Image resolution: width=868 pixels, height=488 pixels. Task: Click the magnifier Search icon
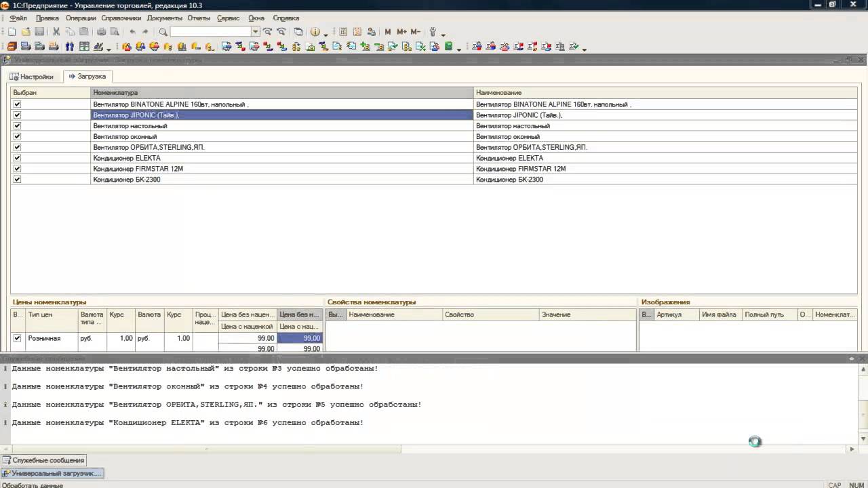(x=163, y=32)
